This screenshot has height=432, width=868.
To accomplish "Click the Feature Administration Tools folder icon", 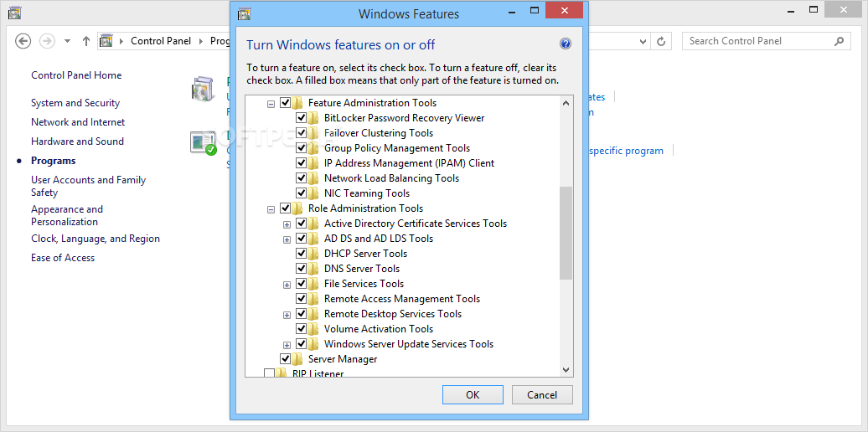I will [x=297, y=103].
